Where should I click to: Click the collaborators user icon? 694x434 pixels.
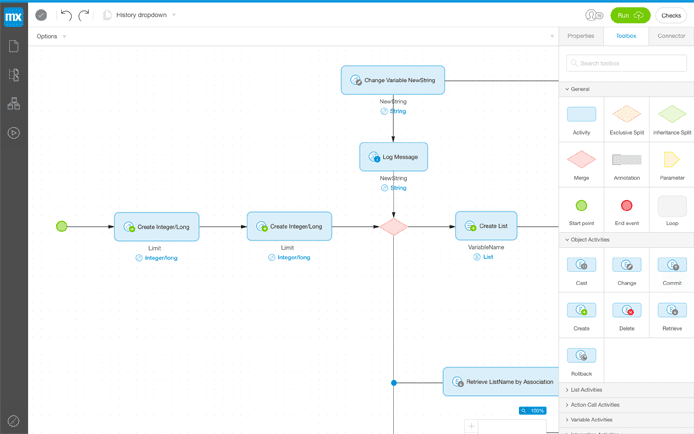(594, 15)
